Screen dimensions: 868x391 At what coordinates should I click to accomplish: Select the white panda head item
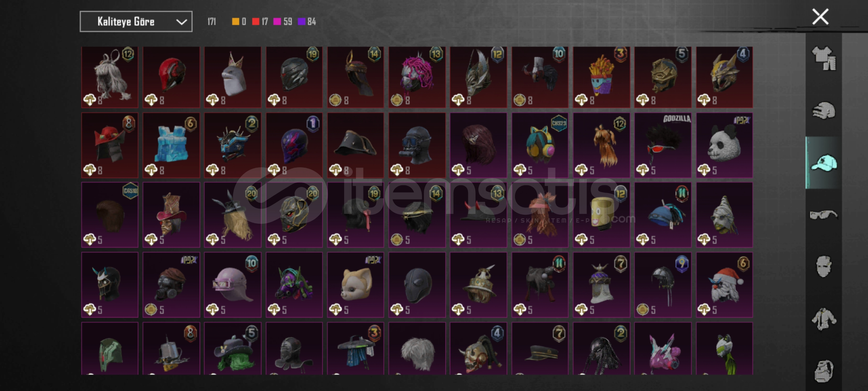pos(724,145)
